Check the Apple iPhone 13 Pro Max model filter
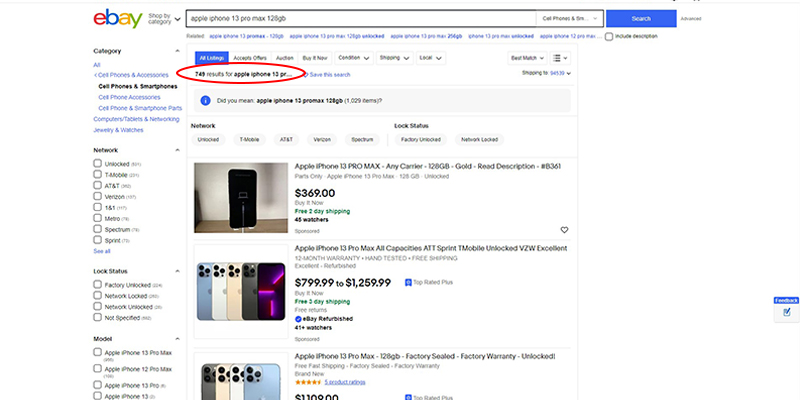The width and height of the screenshot is (800, 400). [97, 352]
